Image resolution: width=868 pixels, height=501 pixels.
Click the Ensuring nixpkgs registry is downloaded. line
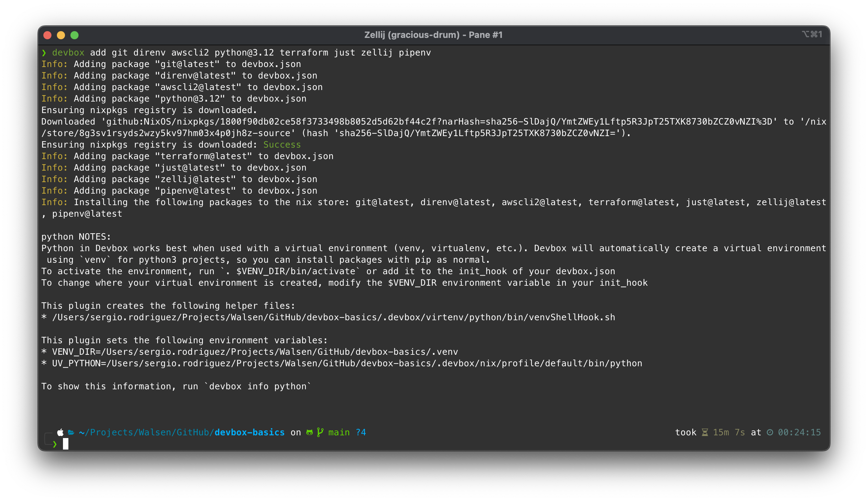149,110
